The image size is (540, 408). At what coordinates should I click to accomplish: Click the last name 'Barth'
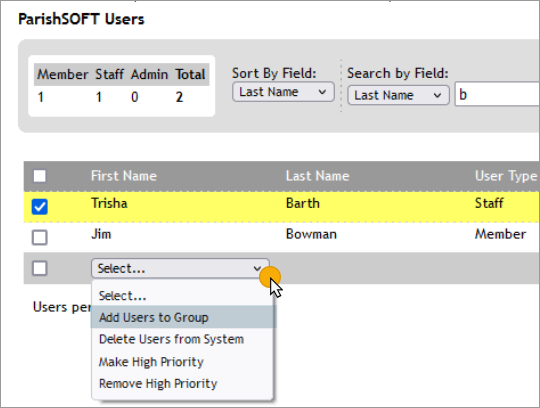(303, 203)
